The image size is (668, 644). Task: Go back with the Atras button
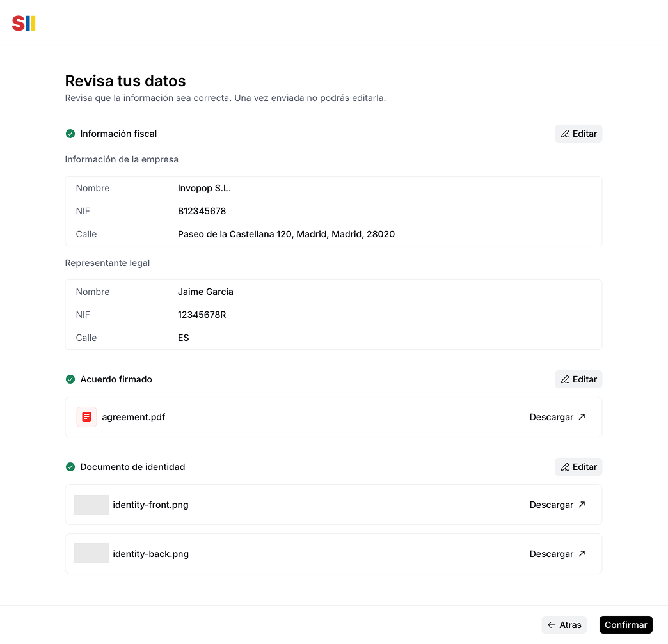564,624
